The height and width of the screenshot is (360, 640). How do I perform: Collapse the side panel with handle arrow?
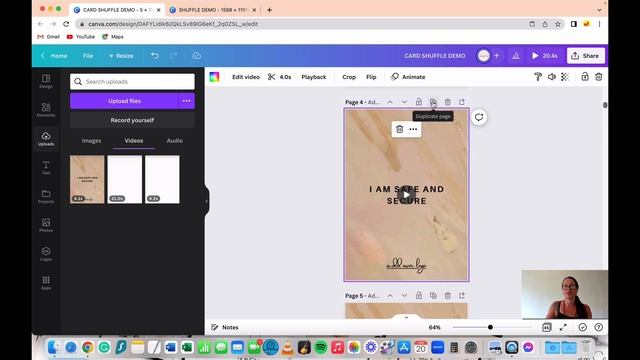(x=207, y=201)
